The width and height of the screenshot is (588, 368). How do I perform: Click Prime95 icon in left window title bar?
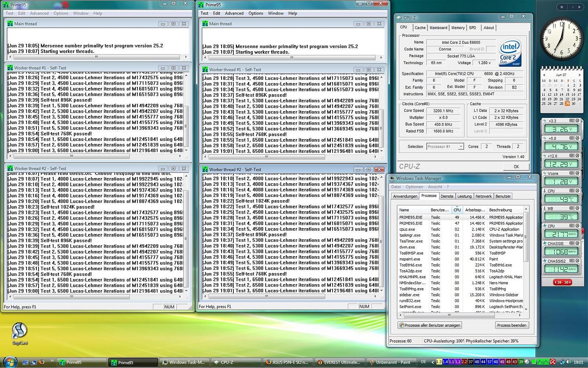point(6,5)
